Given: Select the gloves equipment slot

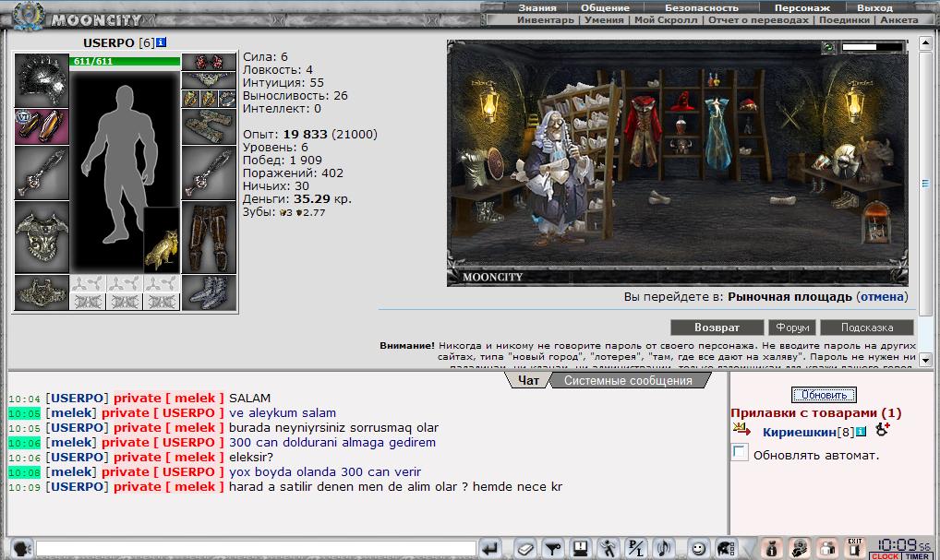Looking at the screenshot, I should coord(209,126).
